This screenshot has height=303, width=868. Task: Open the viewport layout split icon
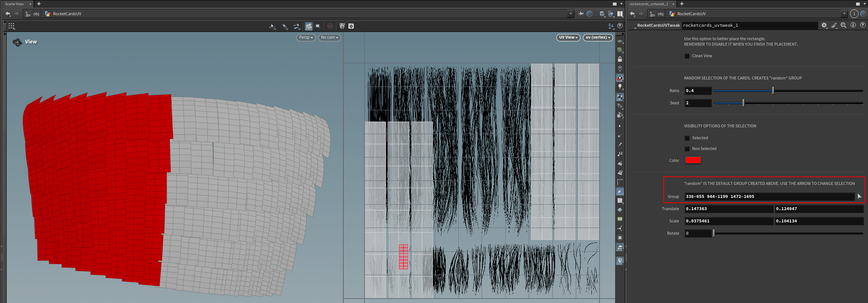click(x=620, y=14)
